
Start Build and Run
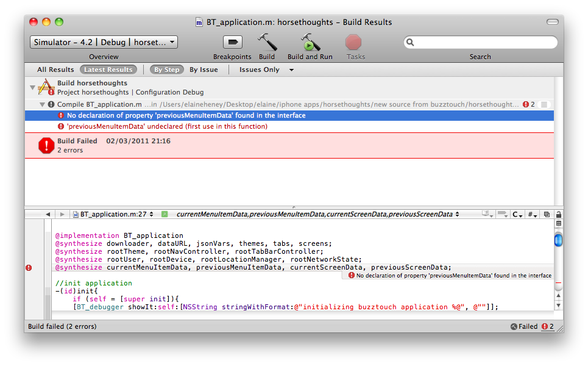[310, 42]
